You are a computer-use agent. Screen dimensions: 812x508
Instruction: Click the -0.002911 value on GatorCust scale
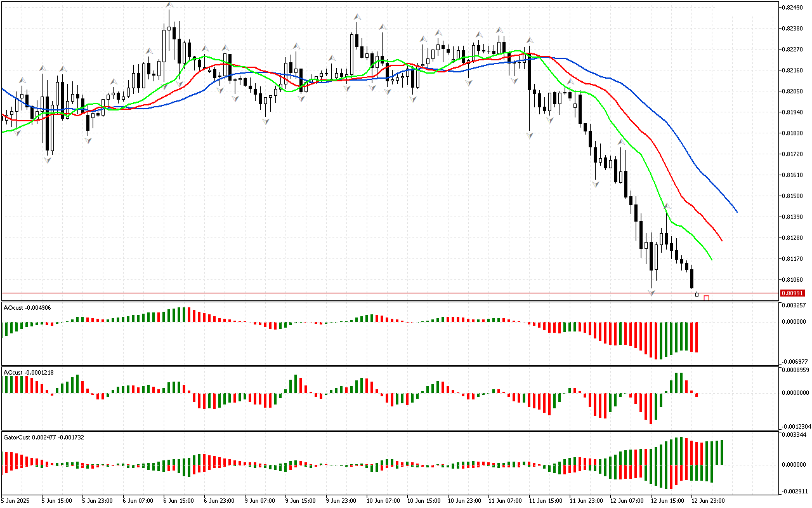pos(793,491)
